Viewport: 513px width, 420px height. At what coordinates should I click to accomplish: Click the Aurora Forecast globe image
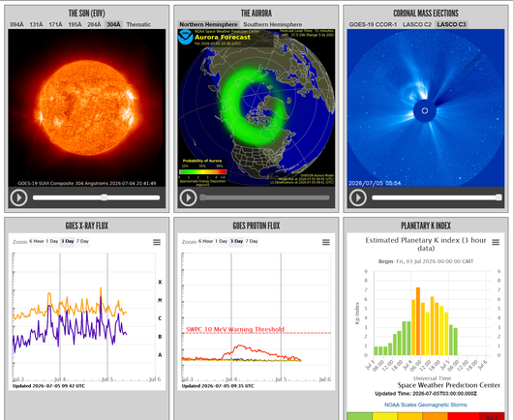coord(256,108)
